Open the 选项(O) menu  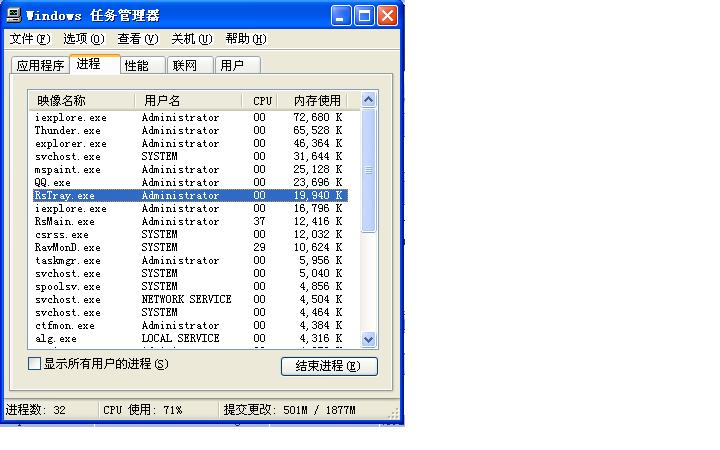tap(84, 39)
